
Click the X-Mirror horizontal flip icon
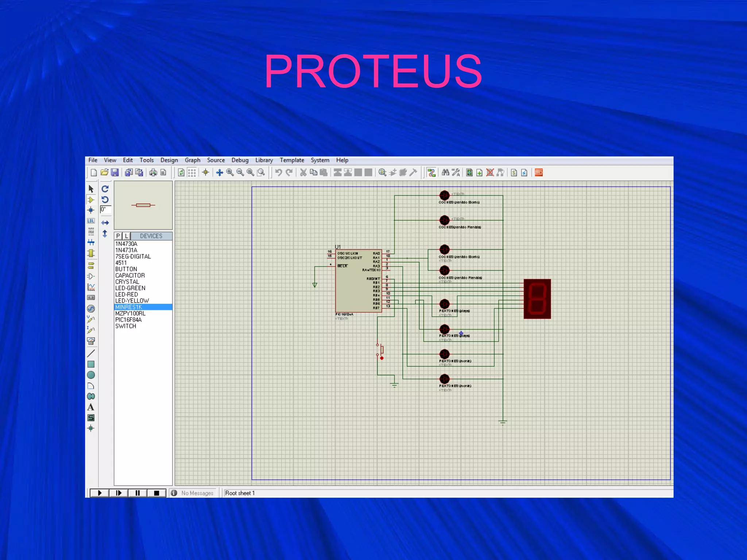coord(105,222)
